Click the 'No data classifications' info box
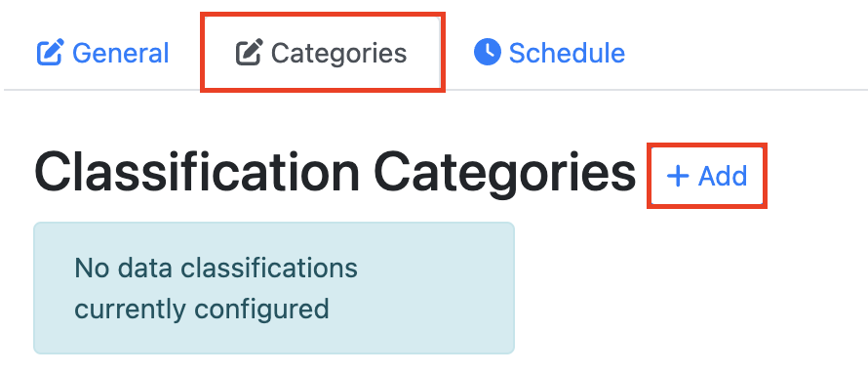 [274, 288]
